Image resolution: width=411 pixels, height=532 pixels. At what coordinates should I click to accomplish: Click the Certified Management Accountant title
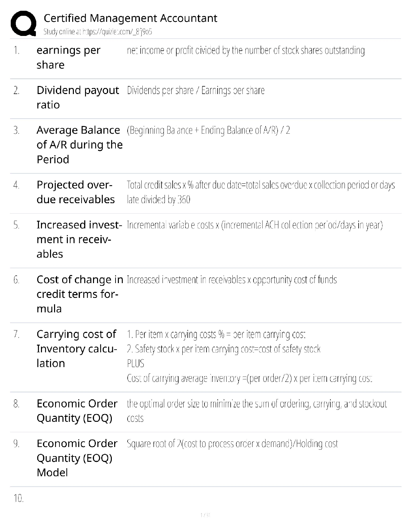(x=130, y=18)
